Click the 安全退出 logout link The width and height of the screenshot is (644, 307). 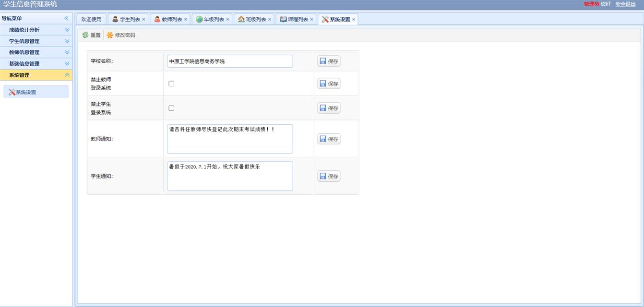click(626, 4)
